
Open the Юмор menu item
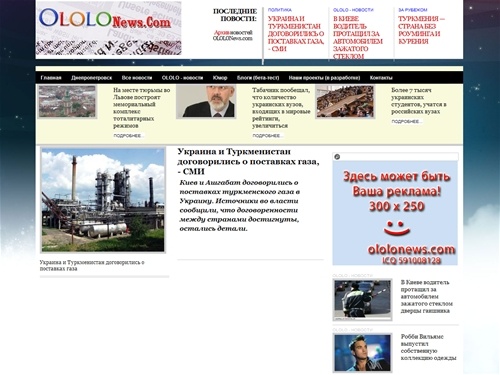click(220, 78)
